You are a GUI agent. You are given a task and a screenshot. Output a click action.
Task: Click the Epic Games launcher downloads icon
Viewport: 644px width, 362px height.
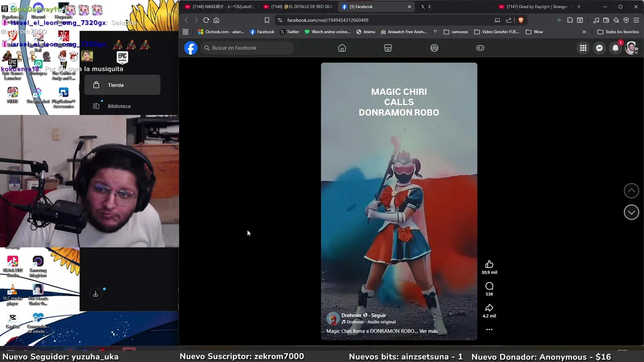pyautogui.click(x=96, y=294)
